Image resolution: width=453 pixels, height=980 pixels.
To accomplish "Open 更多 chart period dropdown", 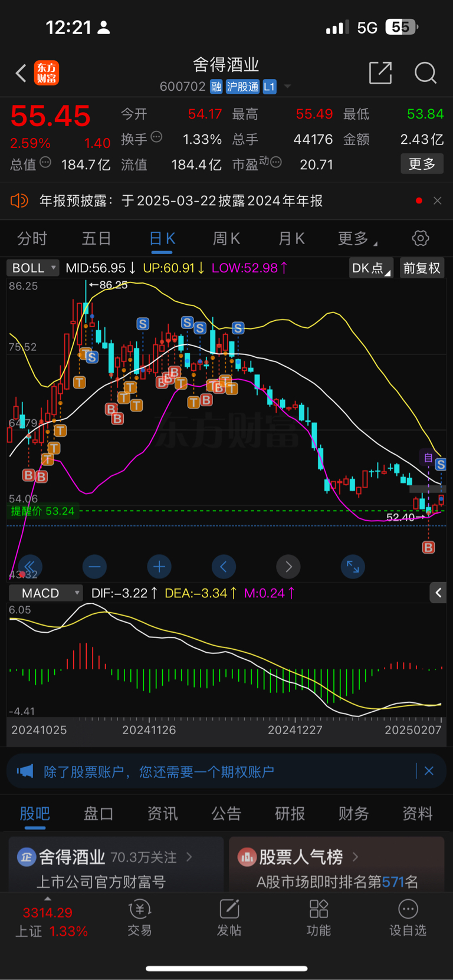I will (357, 238).
